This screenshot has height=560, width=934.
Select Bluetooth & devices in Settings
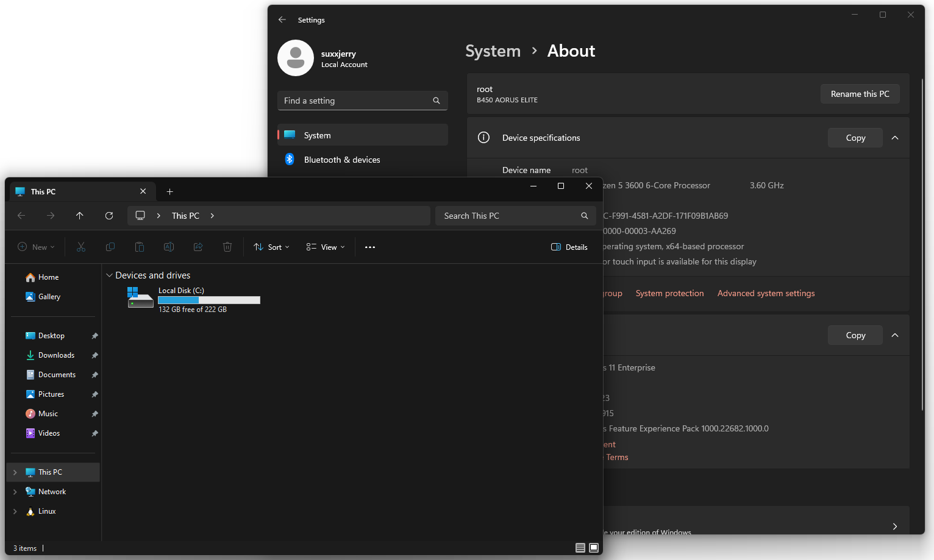click(363, 160)
